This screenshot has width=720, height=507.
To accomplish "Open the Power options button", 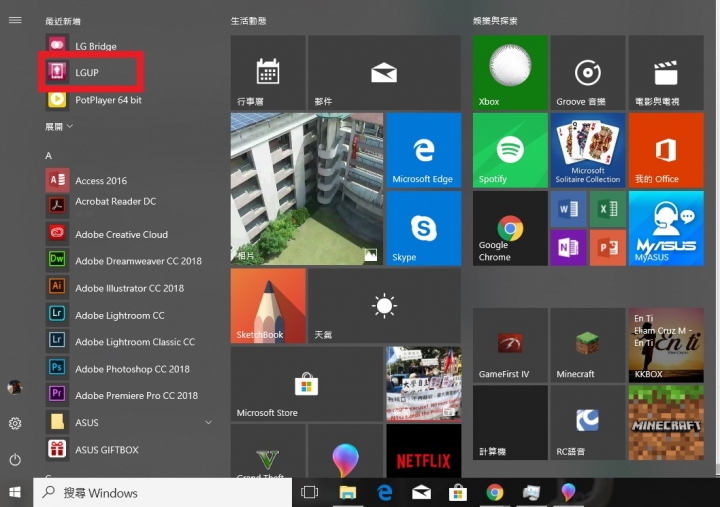I will (x=15, y=459).
